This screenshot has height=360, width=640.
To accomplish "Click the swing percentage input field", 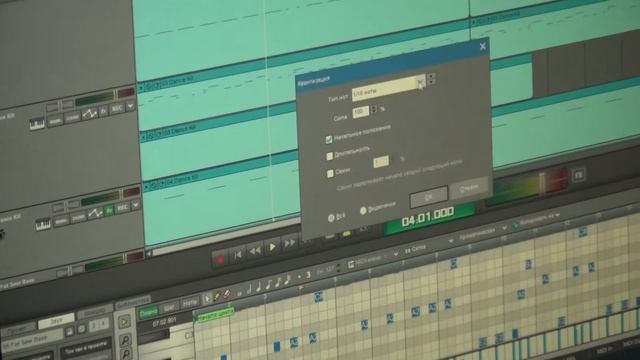I will pyautogui.click(x=381, y=162).
